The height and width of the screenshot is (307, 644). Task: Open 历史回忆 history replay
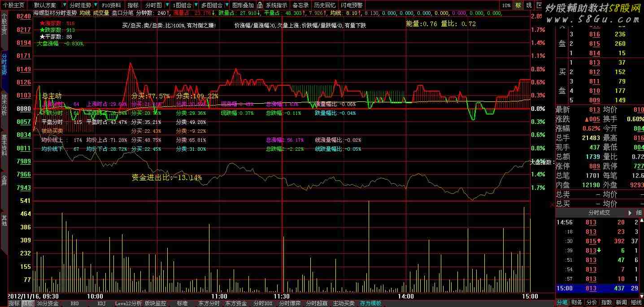pyautogui.click(x=325, y=5)
